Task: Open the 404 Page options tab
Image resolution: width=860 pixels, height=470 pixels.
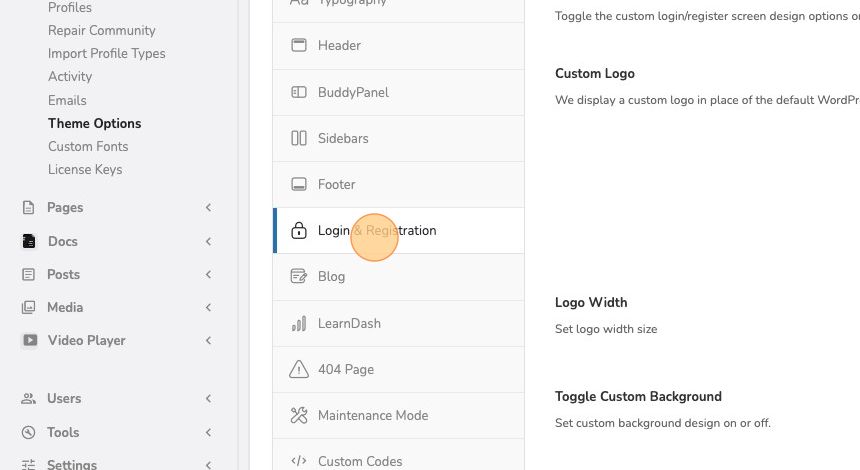Action: 398,369
